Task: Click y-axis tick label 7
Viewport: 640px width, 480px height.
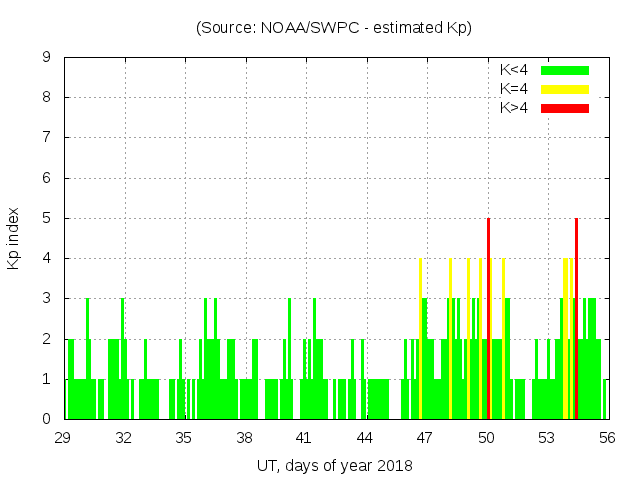Action: point(47,138)
